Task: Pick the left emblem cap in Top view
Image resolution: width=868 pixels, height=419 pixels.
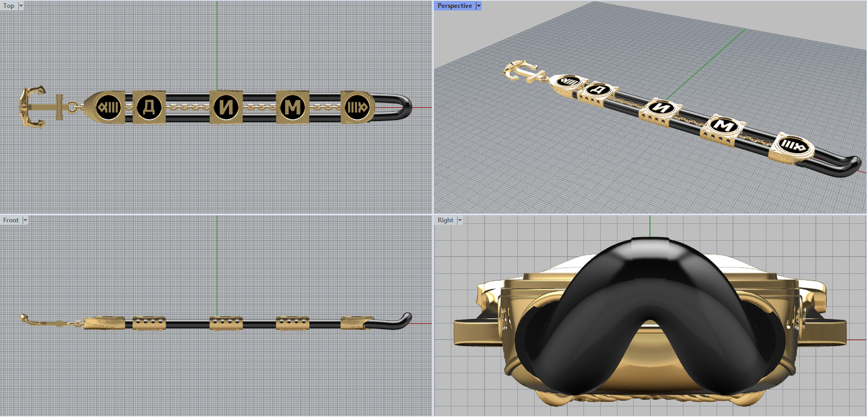Action: (108, 107)
